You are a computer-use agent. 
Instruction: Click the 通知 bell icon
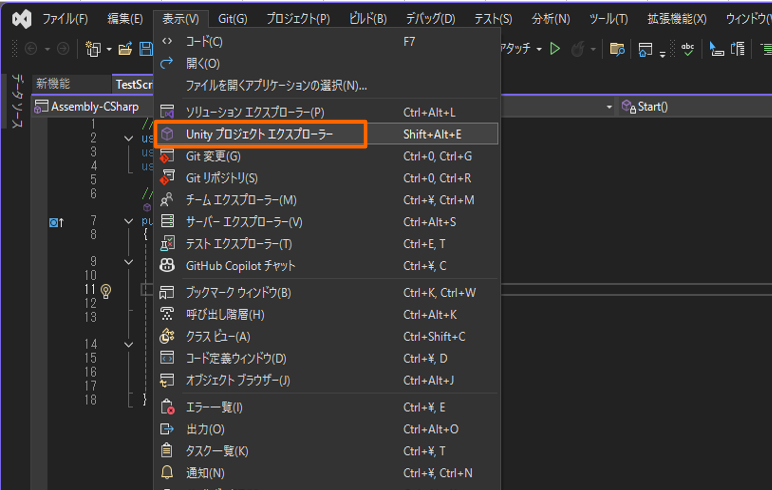pos(168,473)
